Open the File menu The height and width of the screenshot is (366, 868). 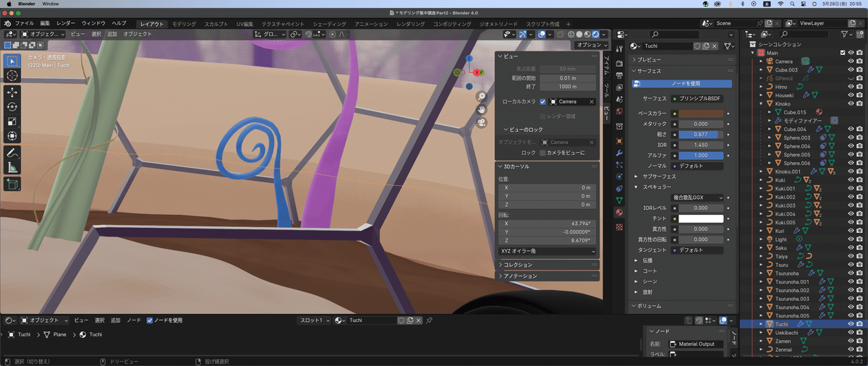coord(24,24)
